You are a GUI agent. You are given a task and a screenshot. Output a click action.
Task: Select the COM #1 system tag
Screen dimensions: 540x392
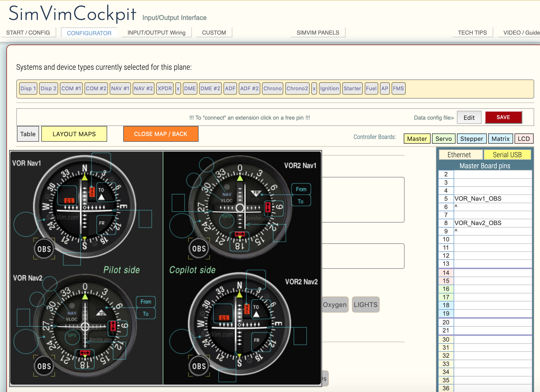pyautogui.click(x=71, y=89)
